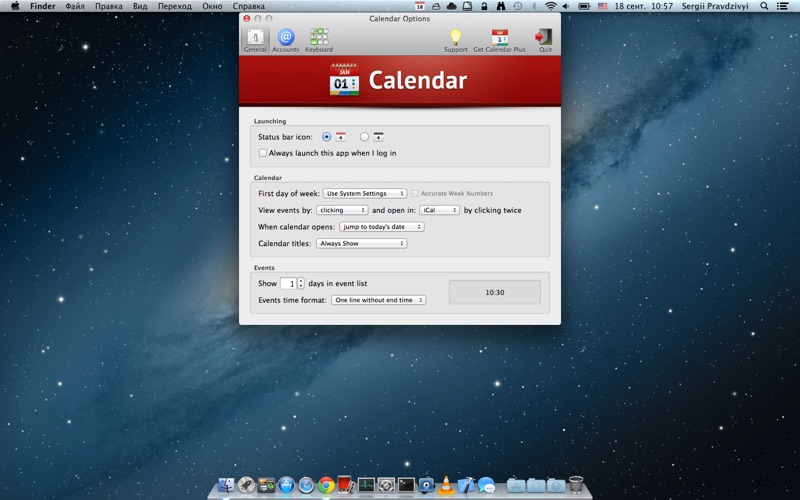Enable Always launch this app when I log in
The width and height of the screenshot is (800, 500).
pyautogui.click(x=263, y=153)
